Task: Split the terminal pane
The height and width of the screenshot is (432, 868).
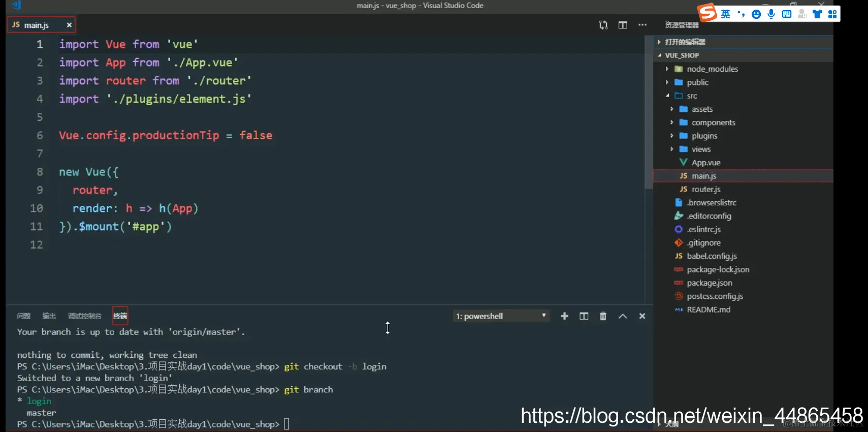Action: click(x=584, y=316)
